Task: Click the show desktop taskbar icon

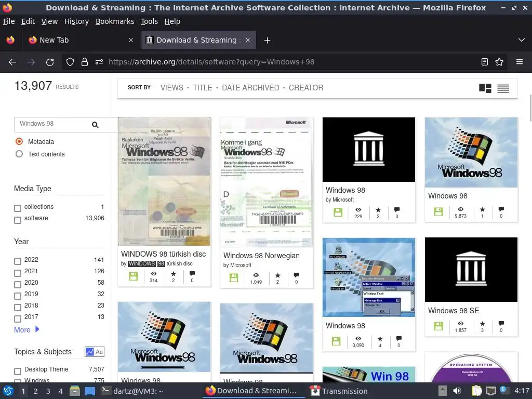Action: click(x=90, y=391)
